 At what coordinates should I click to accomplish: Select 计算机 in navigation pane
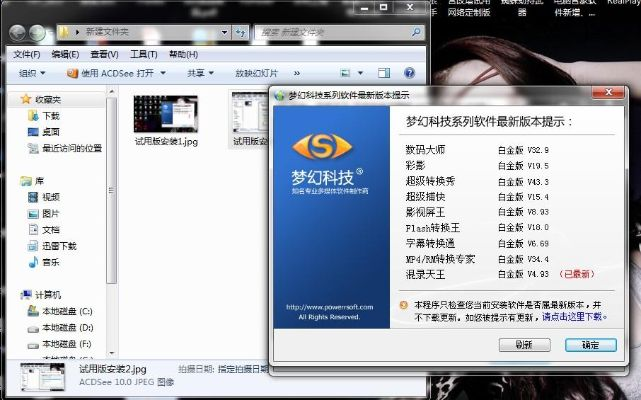click(x=48, y=294)
